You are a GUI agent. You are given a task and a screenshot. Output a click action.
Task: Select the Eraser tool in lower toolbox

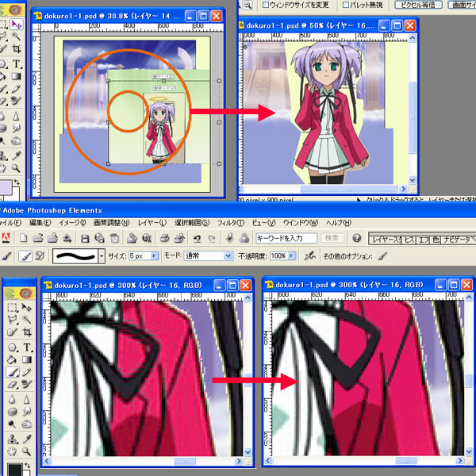[13, 384]
